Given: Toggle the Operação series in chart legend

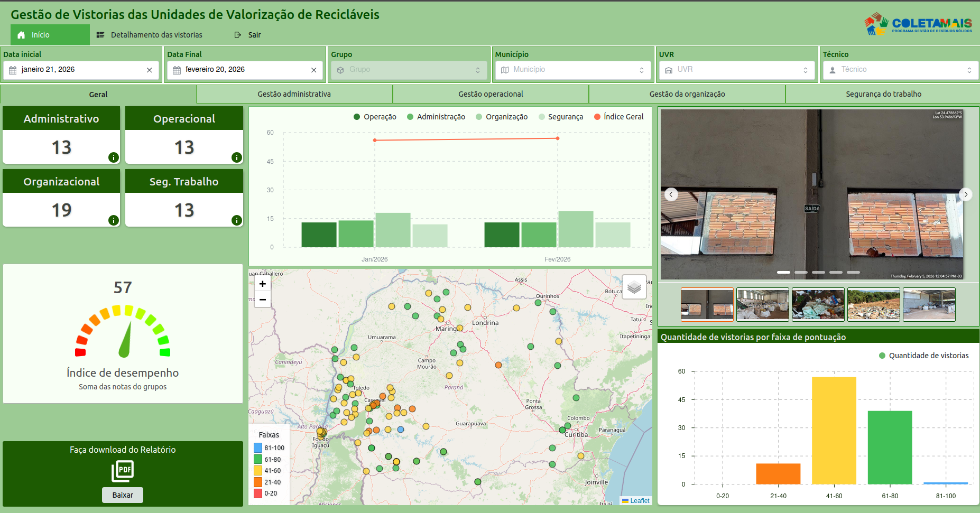Looking at the screenshot, I should coord(375,117).
